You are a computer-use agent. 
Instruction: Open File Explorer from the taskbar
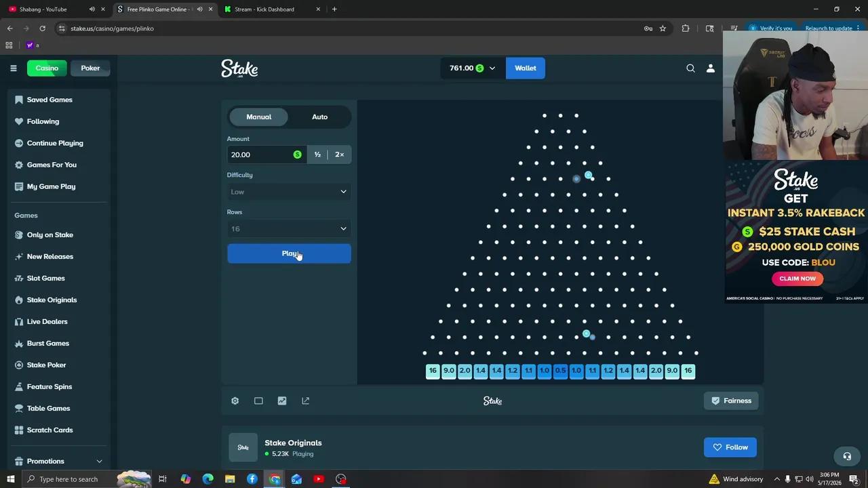[x=230, y=479]
